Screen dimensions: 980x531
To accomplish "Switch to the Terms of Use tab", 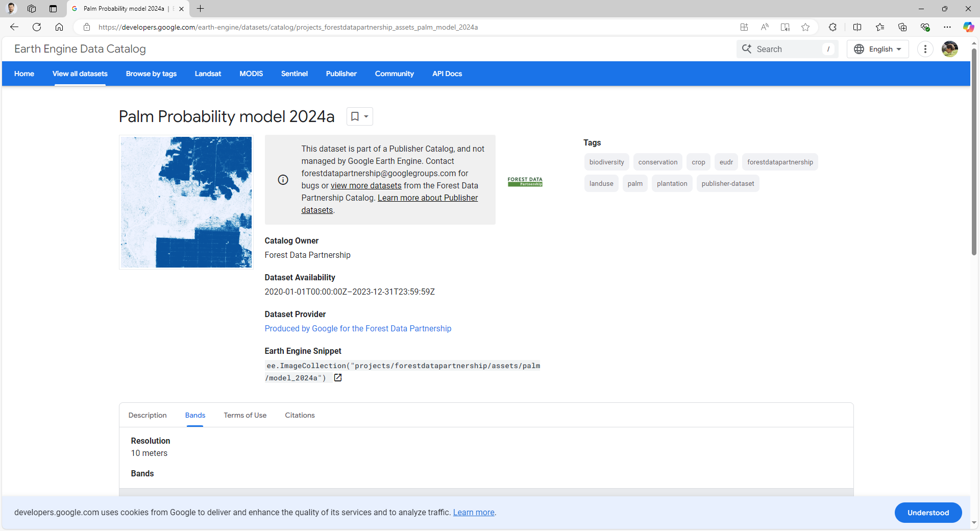I will pyautogui.click(x=245, y=415).
